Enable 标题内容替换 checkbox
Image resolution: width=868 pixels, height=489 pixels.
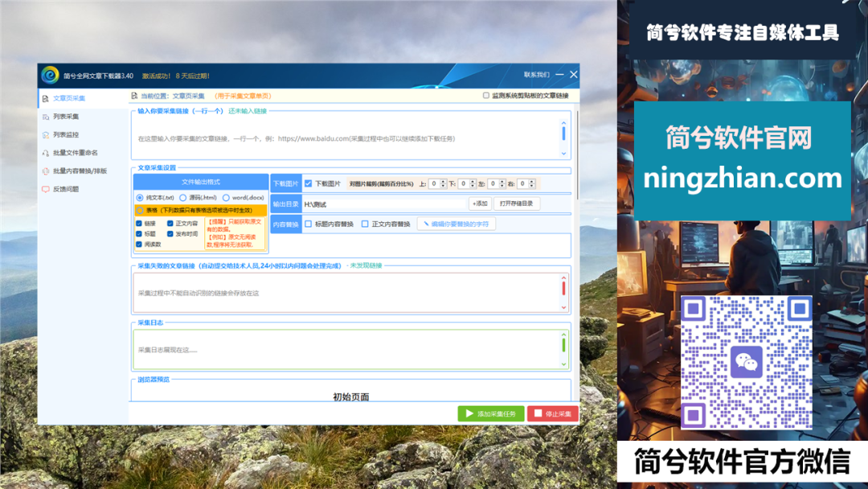click(309, 224)
